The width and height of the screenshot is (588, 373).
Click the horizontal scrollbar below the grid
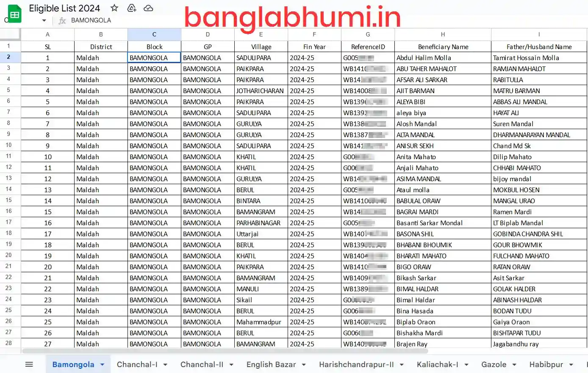(x=225, y=351)
